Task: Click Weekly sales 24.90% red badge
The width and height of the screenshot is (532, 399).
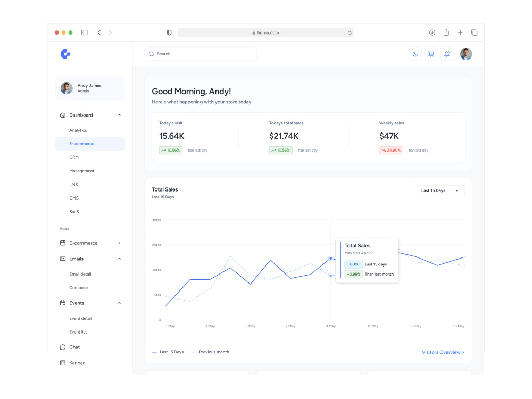Action: (391, 151)
